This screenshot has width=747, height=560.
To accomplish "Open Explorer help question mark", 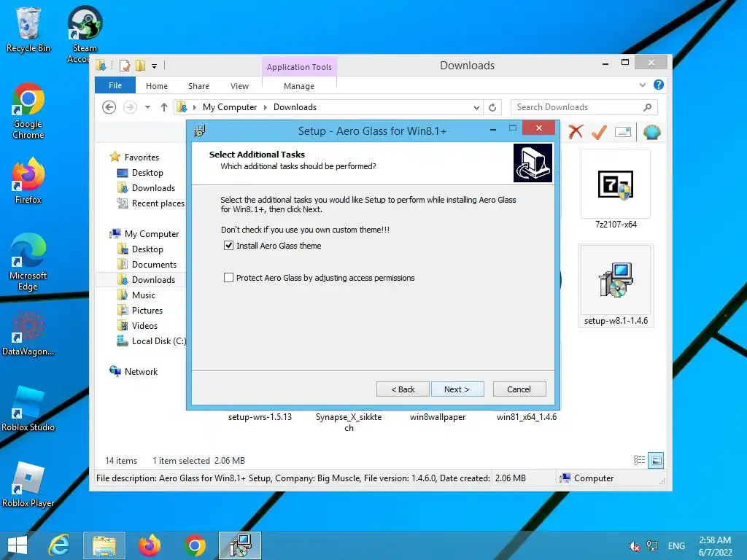I will 659,85.
